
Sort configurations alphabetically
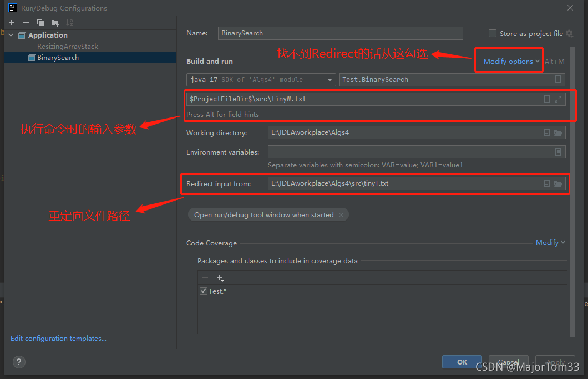pos(69,23)
